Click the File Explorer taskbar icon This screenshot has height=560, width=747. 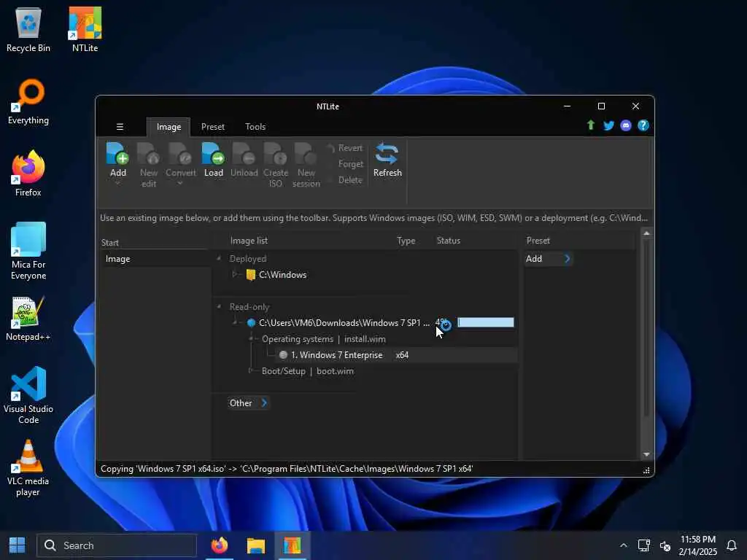click(x=256, y=545)
